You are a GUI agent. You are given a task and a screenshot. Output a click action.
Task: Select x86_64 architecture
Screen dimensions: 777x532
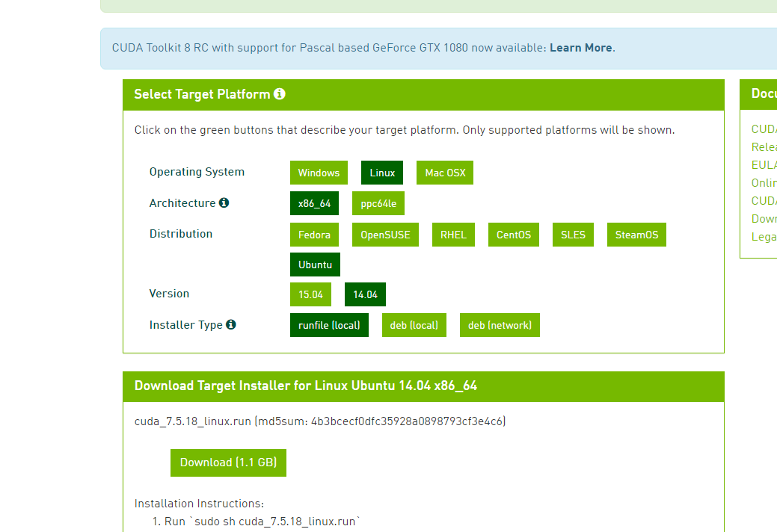314,203
